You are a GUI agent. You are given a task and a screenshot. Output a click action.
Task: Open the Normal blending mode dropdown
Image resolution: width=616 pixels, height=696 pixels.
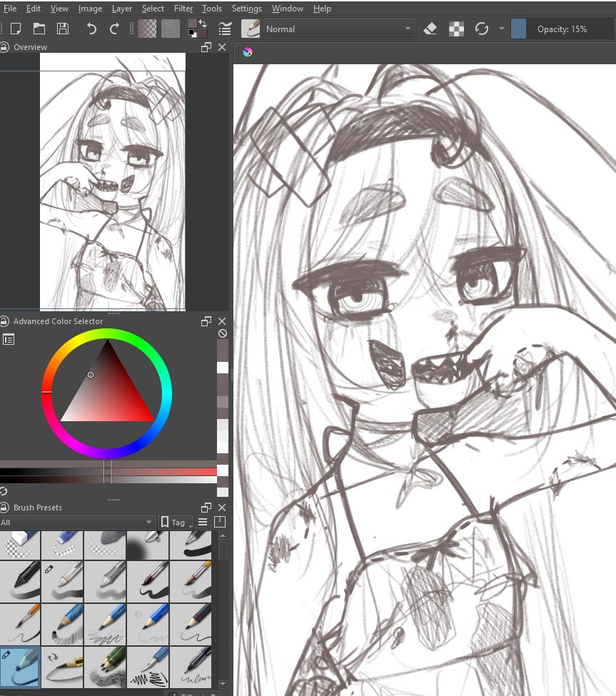tap(339, 29)
